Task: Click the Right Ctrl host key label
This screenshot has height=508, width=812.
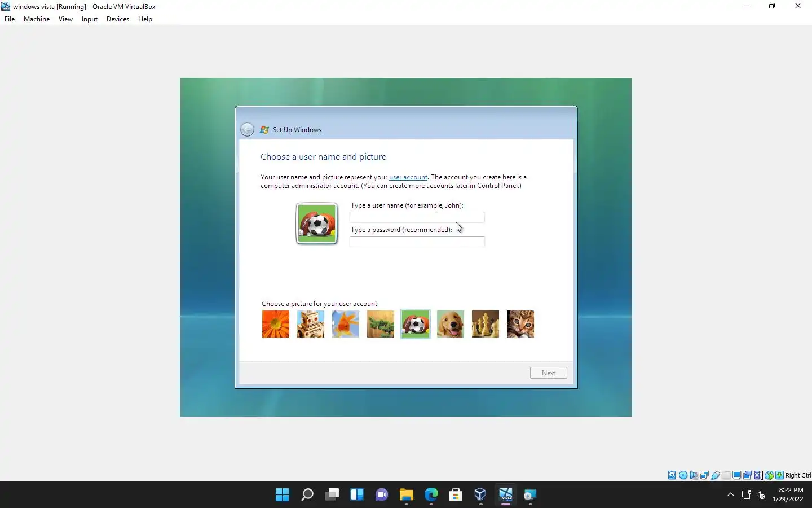Action: tap(798, 475)
